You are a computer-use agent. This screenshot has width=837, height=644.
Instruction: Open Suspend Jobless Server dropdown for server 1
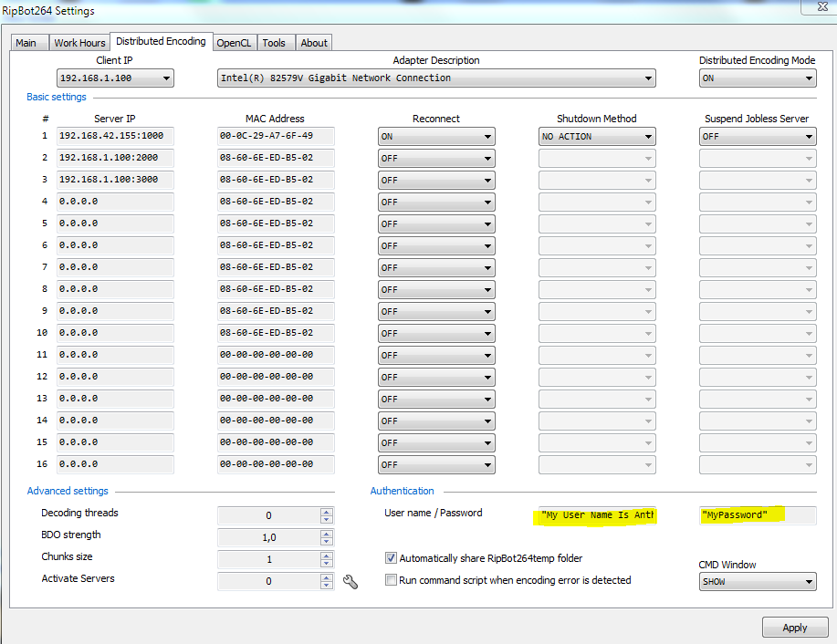[758, 137]
